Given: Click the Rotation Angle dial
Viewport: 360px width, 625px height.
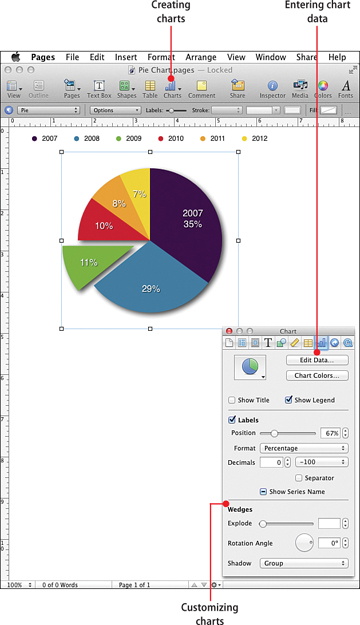Looking at the screenshot, I should (304, 543).
